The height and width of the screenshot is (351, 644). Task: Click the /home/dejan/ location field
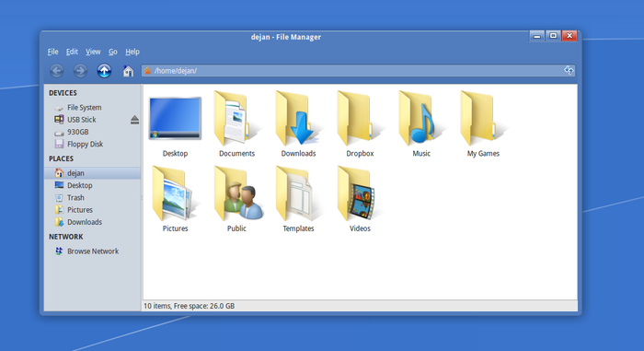(x=358, y=70)
